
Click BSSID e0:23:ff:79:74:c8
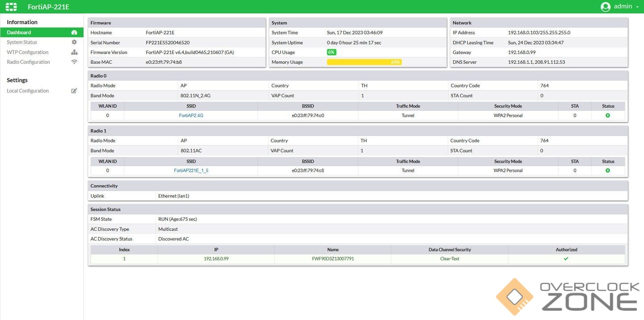click(308, 170)
